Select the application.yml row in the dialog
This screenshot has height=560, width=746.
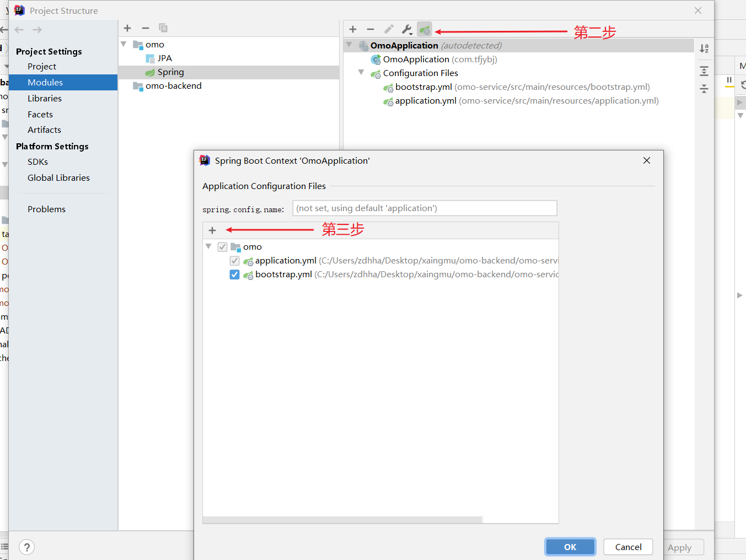pos(380,261)
